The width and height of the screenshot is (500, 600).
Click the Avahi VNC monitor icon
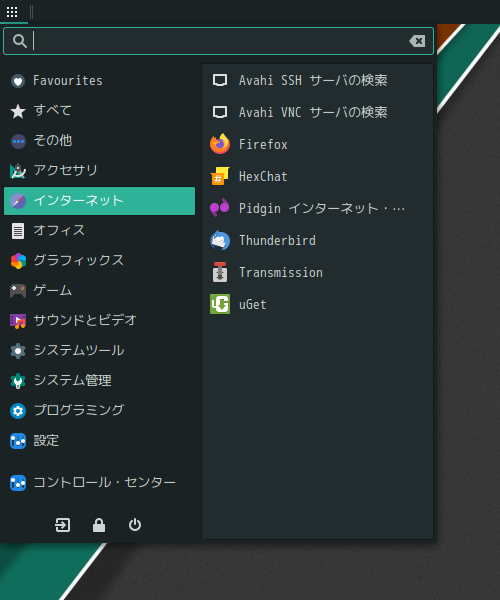click(220, 112)
